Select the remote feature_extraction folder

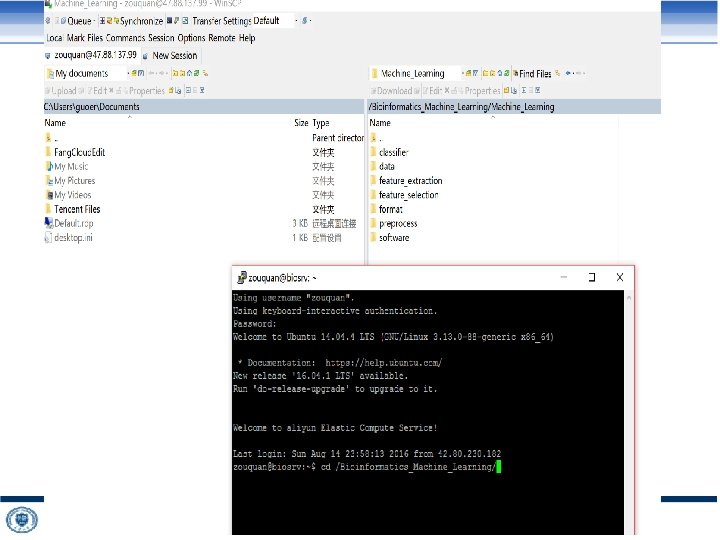[406, 181]
